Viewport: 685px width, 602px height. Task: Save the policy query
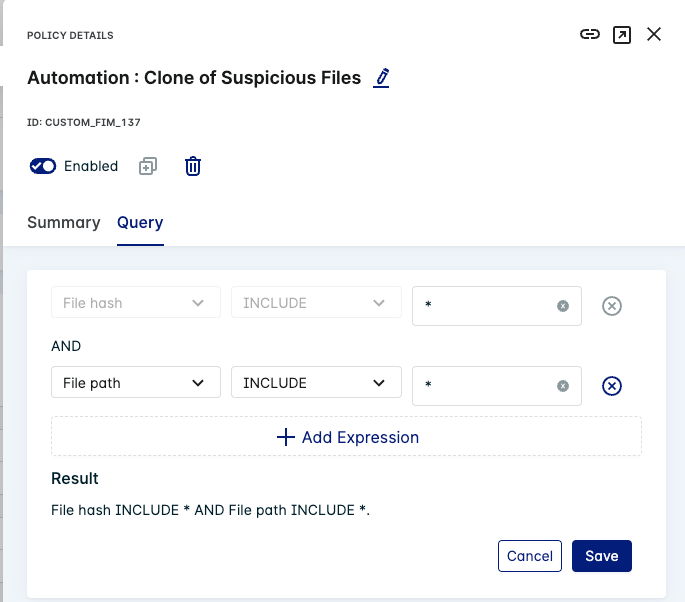(x=602, y=556)
